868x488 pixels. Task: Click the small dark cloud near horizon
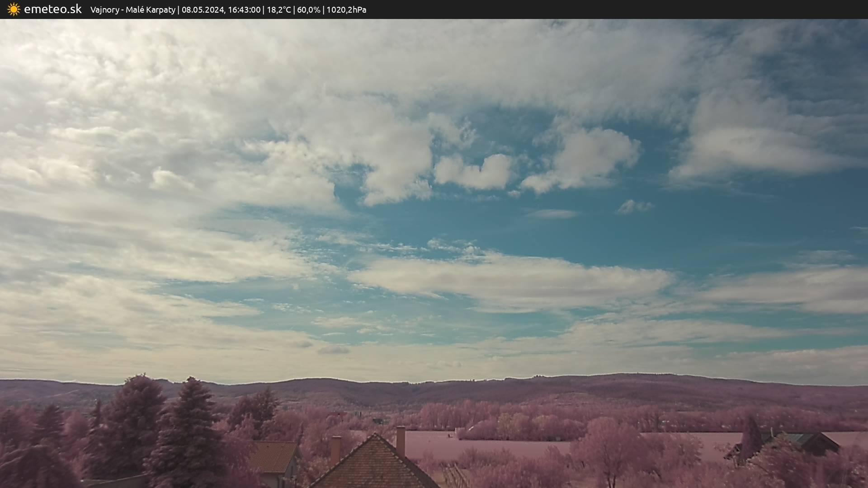[334, 350]
